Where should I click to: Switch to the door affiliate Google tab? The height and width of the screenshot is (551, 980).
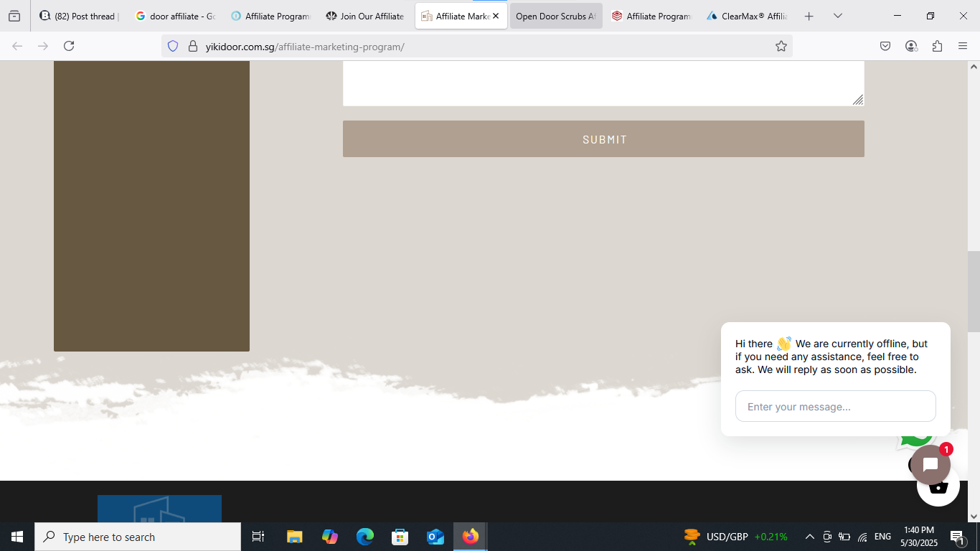tap(175, 16)
